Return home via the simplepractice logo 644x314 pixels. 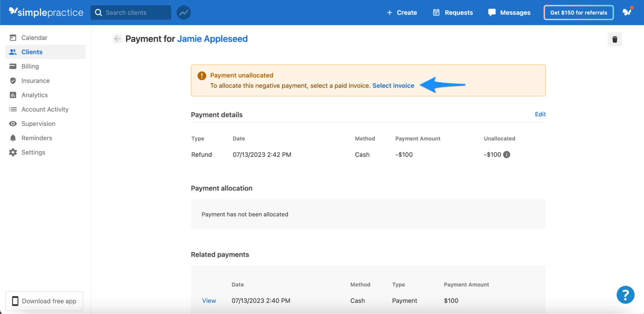coord(46,12)
